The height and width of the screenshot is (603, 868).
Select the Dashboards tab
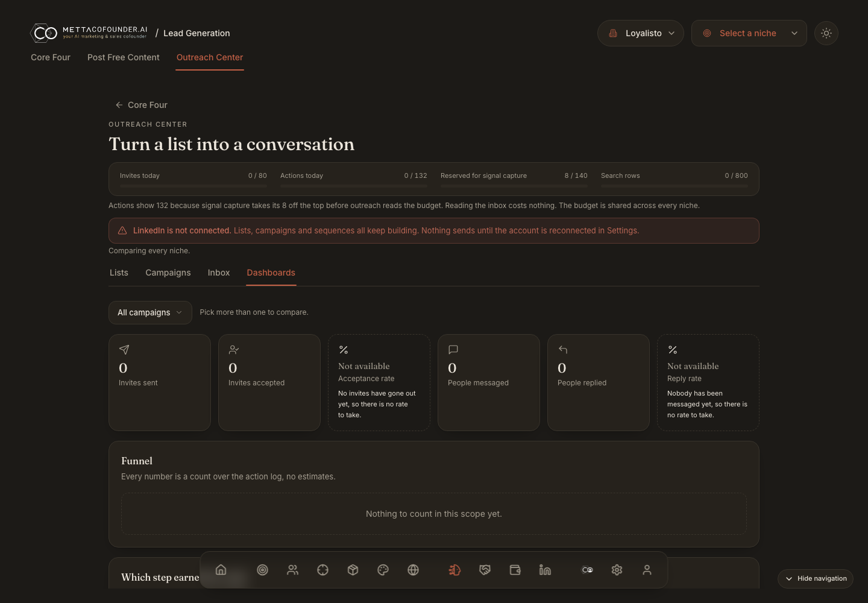pos(271,273)
